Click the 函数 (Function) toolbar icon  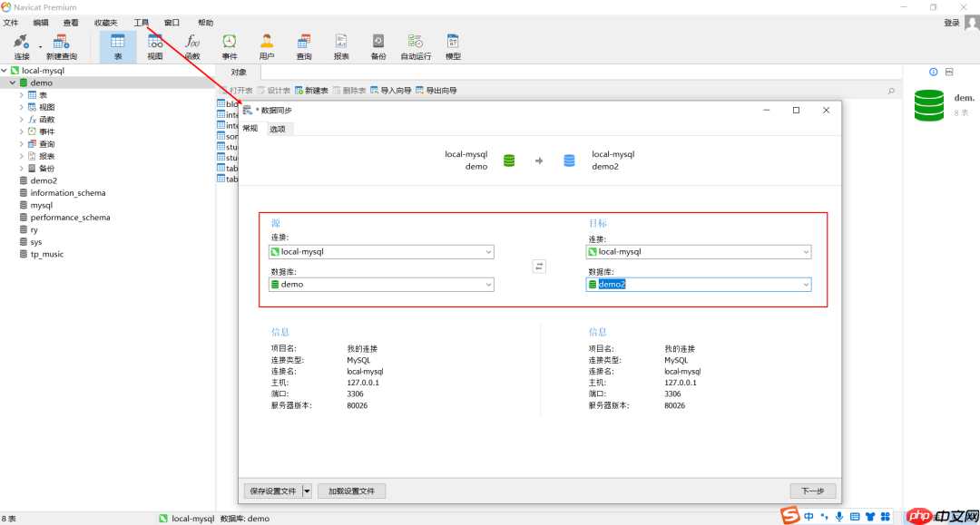coord(192,46)
